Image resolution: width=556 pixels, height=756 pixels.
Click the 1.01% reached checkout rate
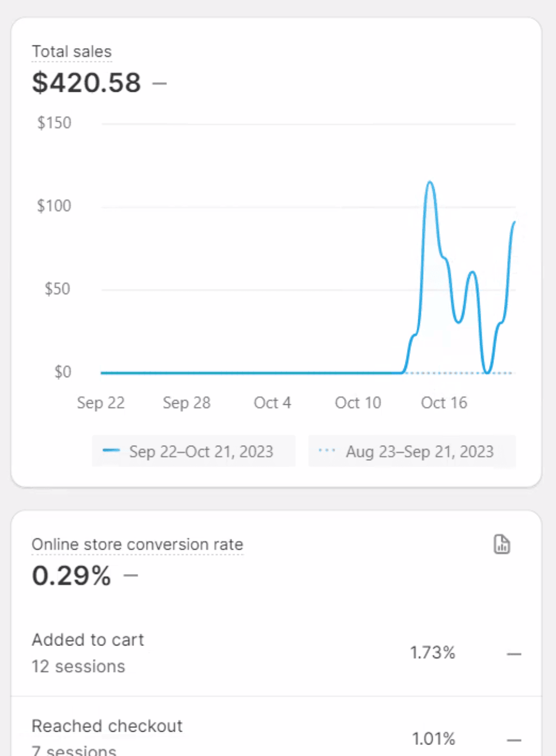434,739
